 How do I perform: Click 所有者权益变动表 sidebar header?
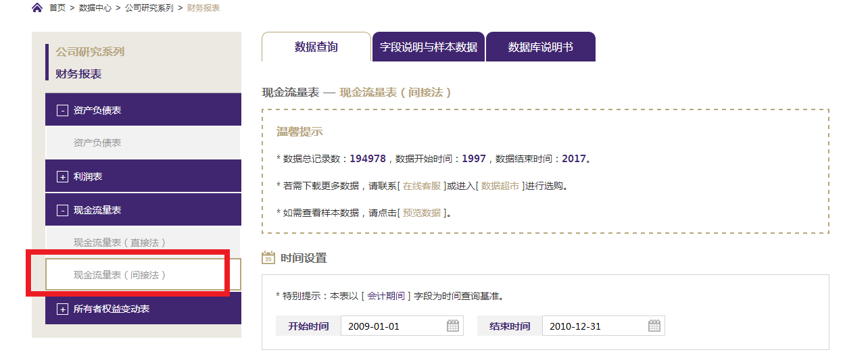pos(143,309)
